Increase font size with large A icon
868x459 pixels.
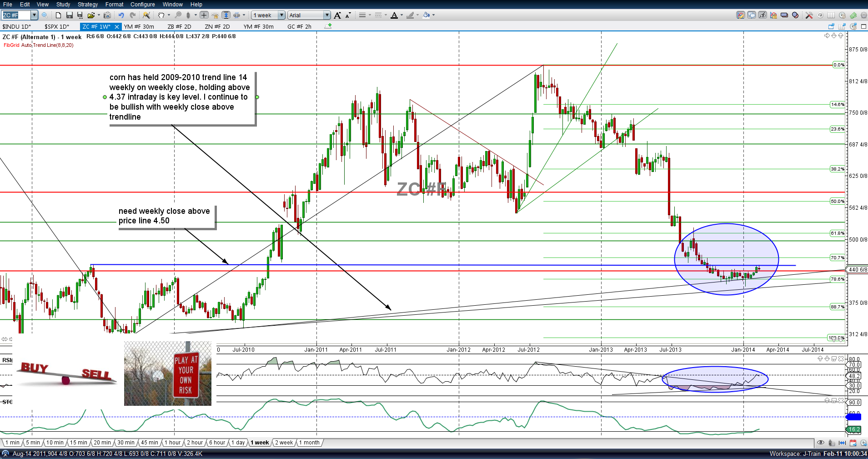coord(337,15)
